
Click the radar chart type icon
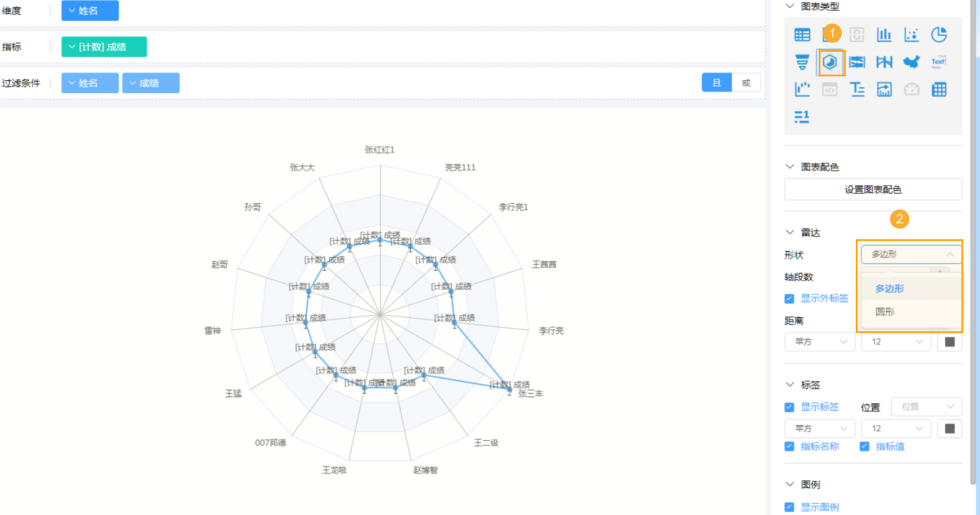830,62
